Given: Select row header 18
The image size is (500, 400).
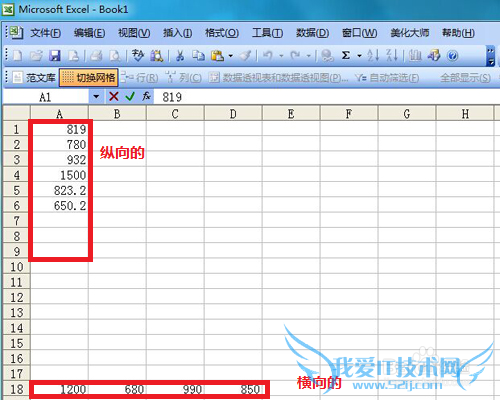Looking at the screenshot, I should [x=17, y=389].
